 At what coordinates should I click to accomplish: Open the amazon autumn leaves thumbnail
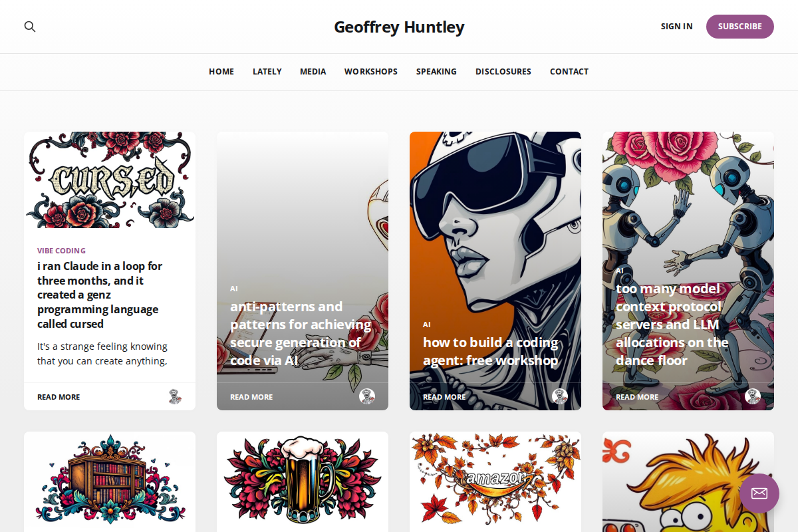tap(495, 481)
